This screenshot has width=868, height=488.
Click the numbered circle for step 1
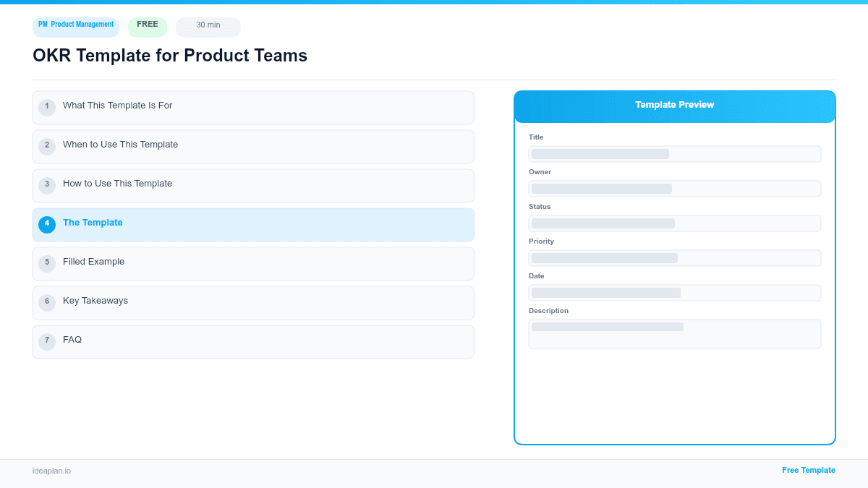(x=47, y=107)
